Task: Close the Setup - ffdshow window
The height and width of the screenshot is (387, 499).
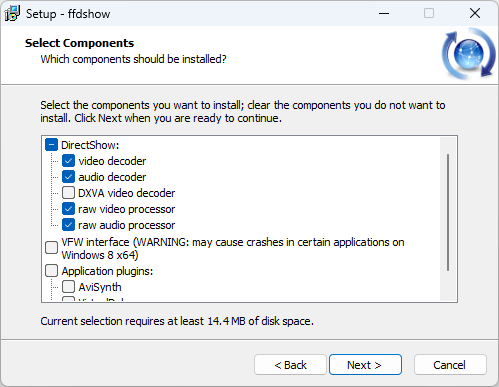Action: pyautogui.click(x=475, y=13)
